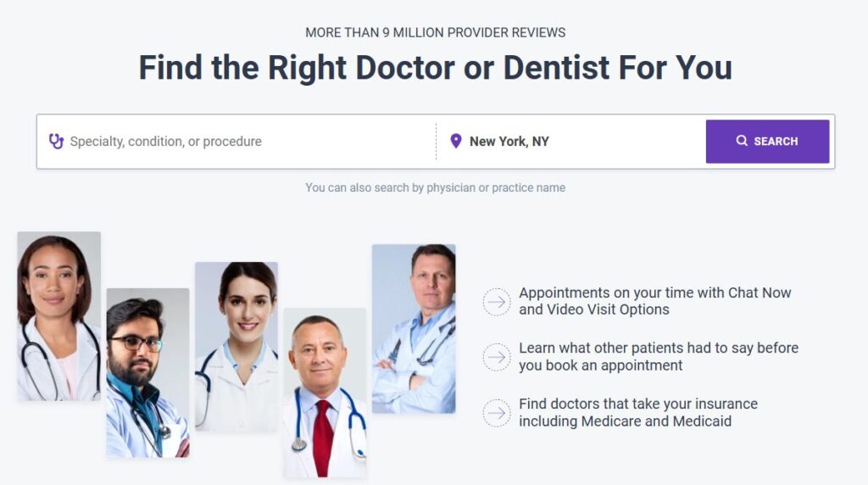Click 'Find the Right Doctor or Dentist' heading
868x485 pixels.
(435, 68)
